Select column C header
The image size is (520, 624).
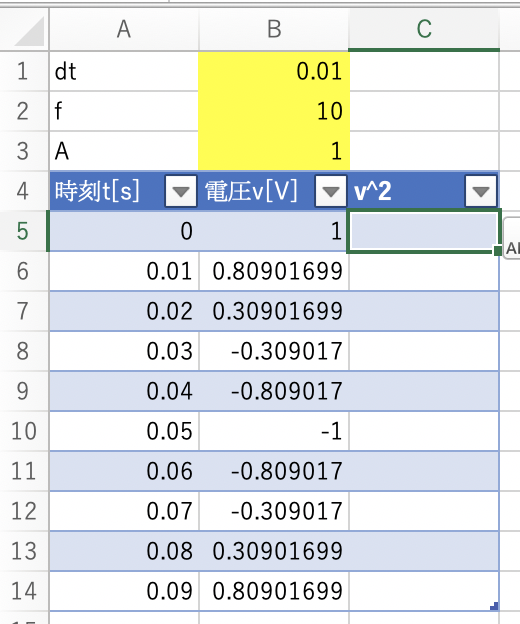point(424,29)
